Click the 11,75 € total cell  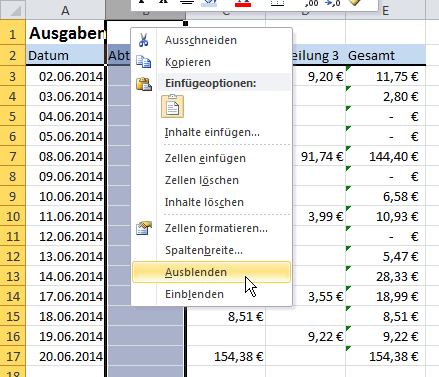[x=386, y=76]
